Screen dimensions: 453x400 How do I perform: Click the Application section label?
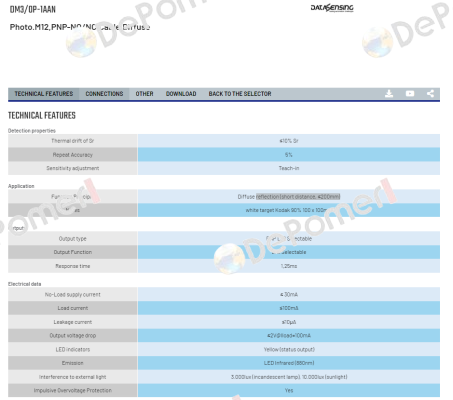point(21,186)
